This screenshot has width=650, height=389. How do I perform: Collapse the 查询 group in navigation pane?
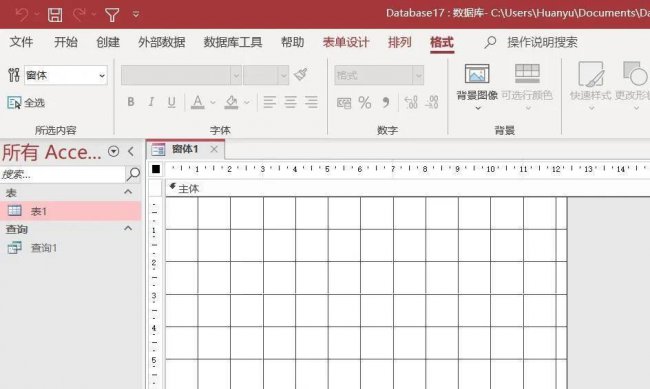[128, 229]
